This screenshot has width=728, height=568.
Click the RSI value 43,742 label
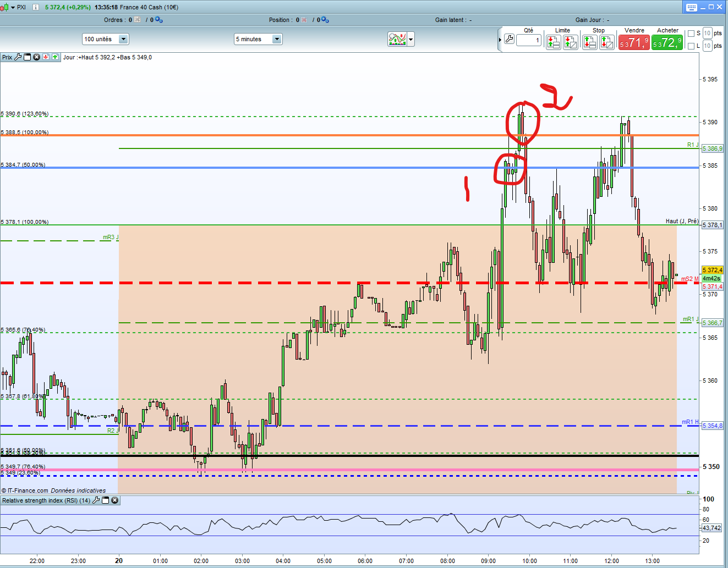coord(711,528)
